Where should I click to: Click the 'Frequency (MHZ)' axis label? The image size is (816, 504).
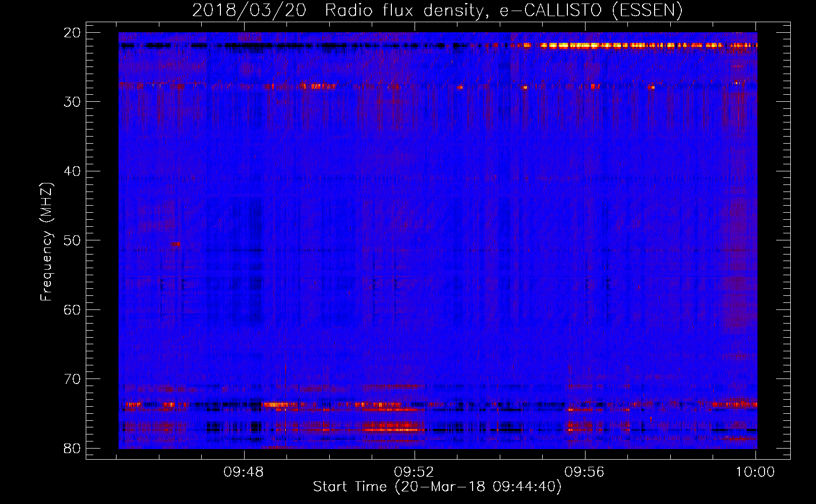(x=46, y=242)
